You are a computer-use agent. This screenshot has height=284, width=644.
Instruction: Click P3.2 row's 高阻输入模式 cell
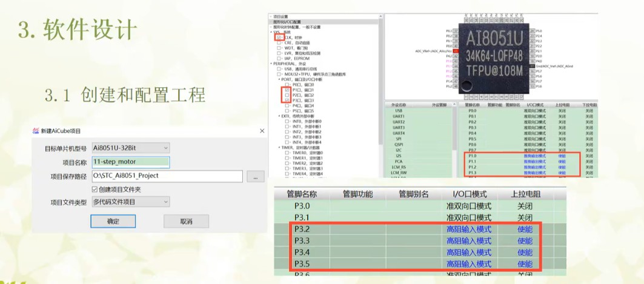(469, 229)
